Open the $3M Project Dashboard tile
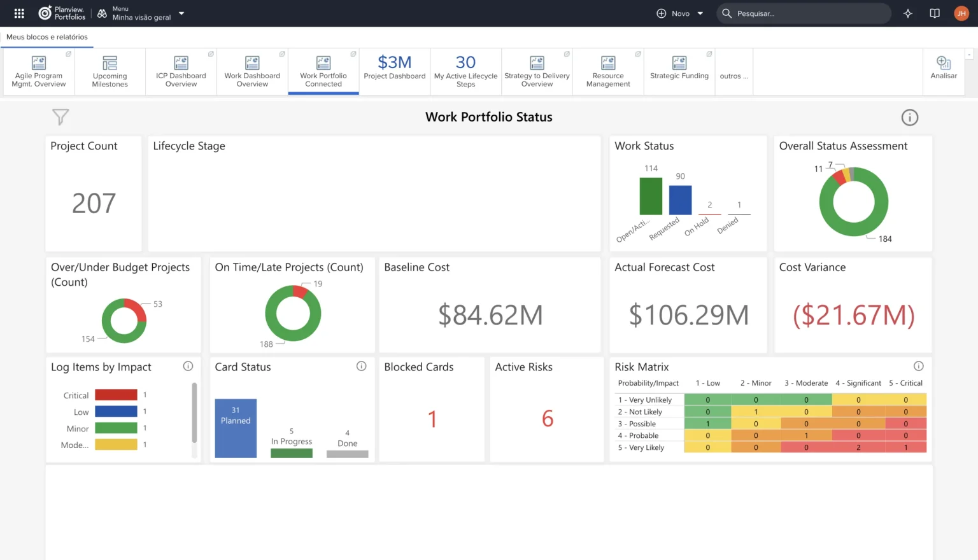 coord(395,72)
